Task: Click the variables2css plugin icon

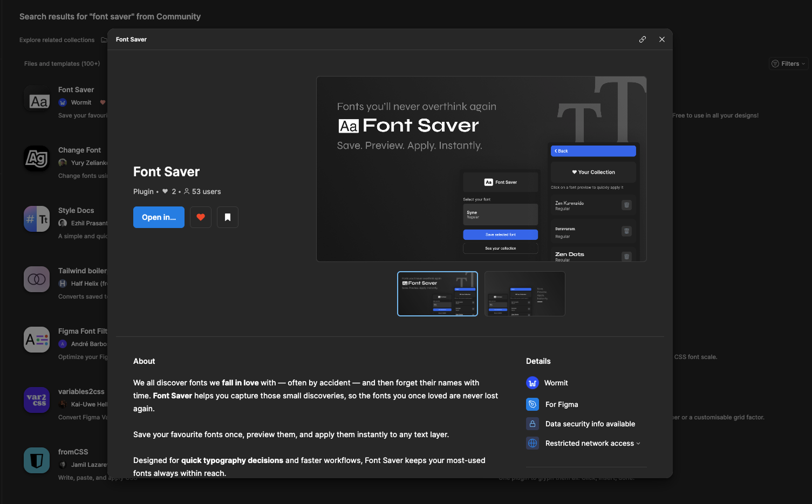Action: point(37,400)
